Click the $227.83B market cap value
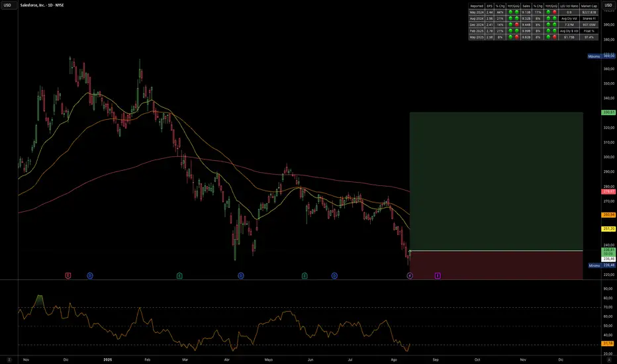 click(x=589, y=12)
